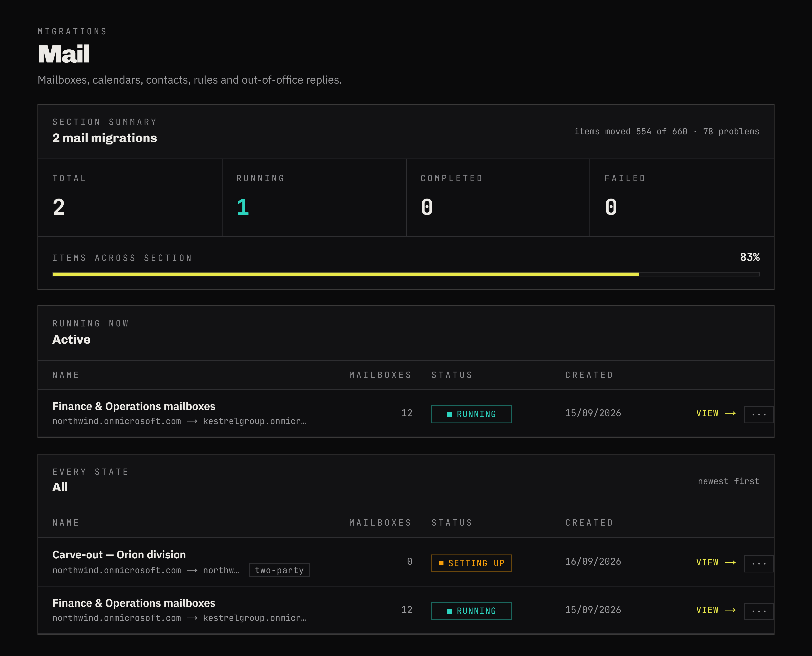812x656 pixels.
Task: Open the three-dot menu for Carve-out — Orion division
Action: (759, 563)
